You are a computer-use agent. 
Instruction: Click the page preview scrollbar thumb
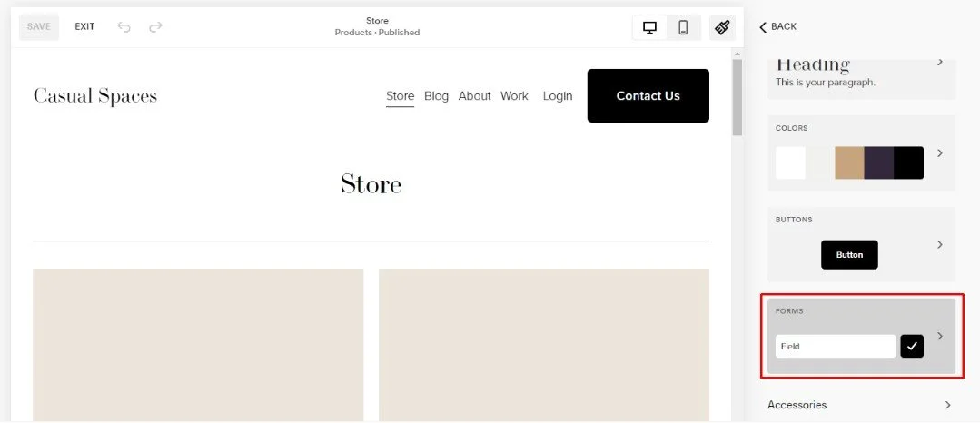(x=737, y=97)
